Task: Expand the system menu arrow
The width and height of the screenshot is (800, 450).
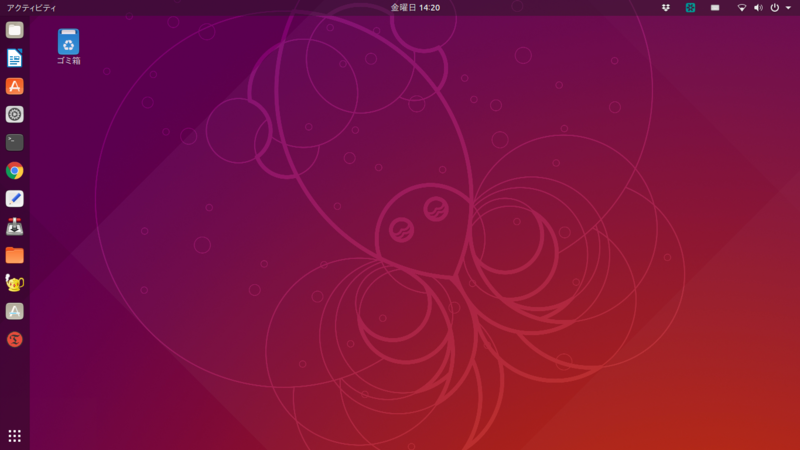Action: [788, 8]
